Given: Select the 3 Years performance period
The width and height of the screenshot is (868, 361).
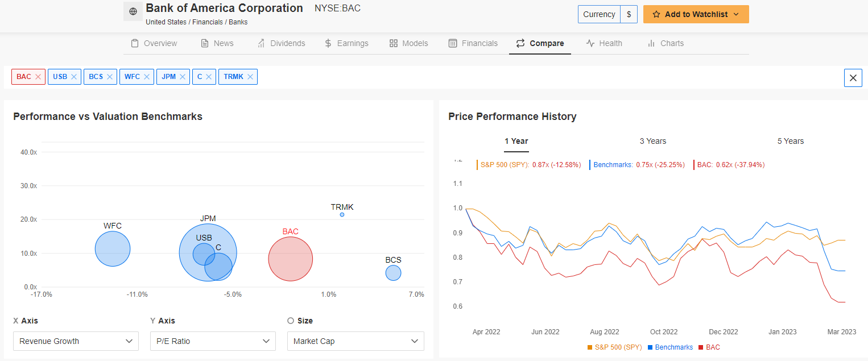Looking at the screenshot, I should (653, 141).
